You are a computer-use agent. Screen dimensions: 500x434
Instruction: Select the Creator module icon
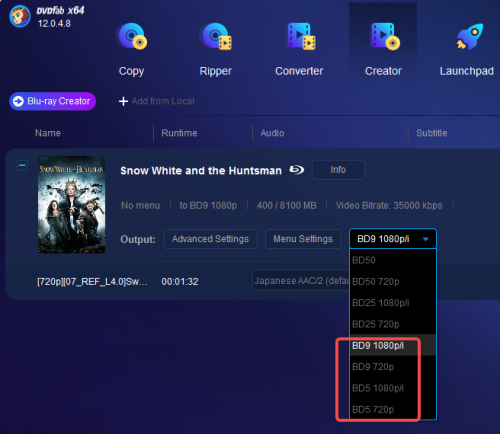coord(386,36)
